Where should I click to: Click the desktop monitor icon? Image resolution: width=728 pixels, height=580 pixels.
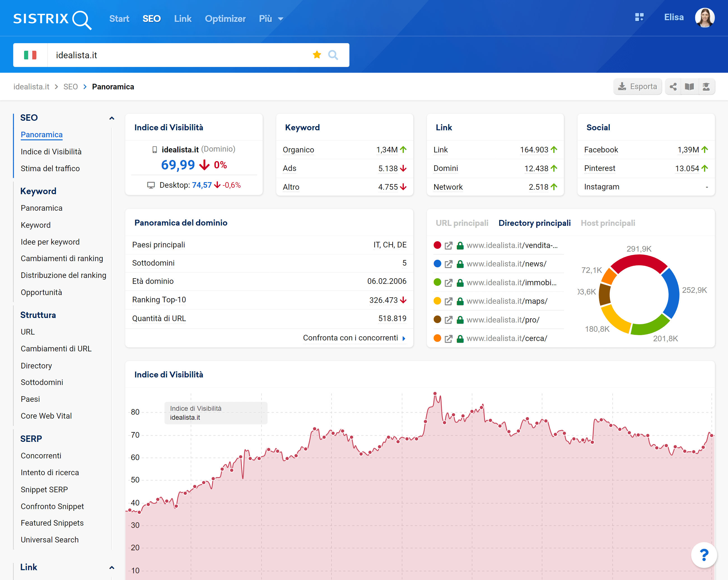[151, 185]
